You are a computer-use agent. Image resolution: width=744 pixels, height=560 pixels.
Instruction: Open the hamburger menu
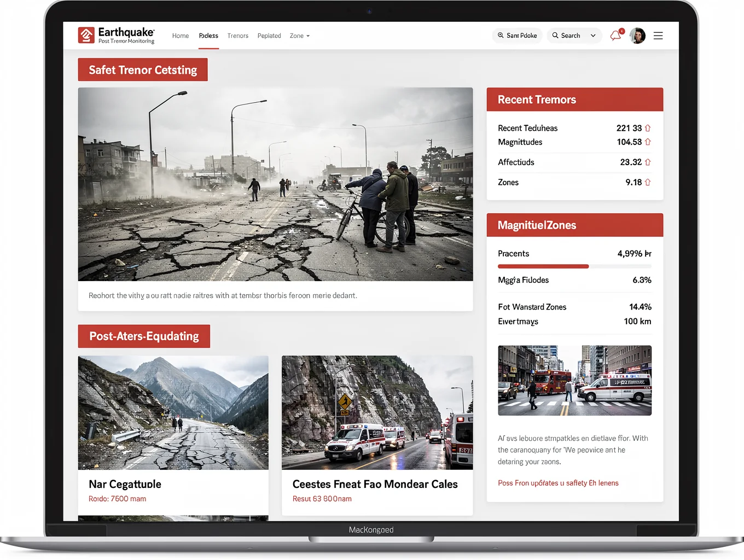tap(658, 36)
